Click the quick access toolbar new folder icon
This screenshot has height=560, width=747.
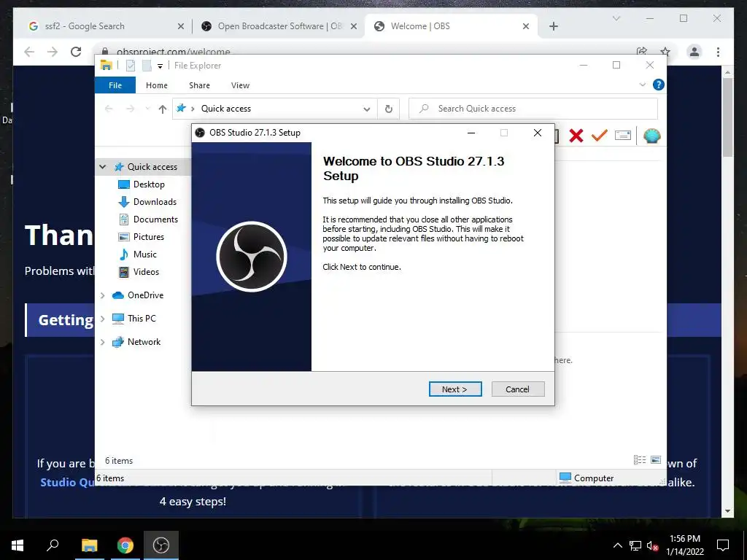click(x=147, y=66)
